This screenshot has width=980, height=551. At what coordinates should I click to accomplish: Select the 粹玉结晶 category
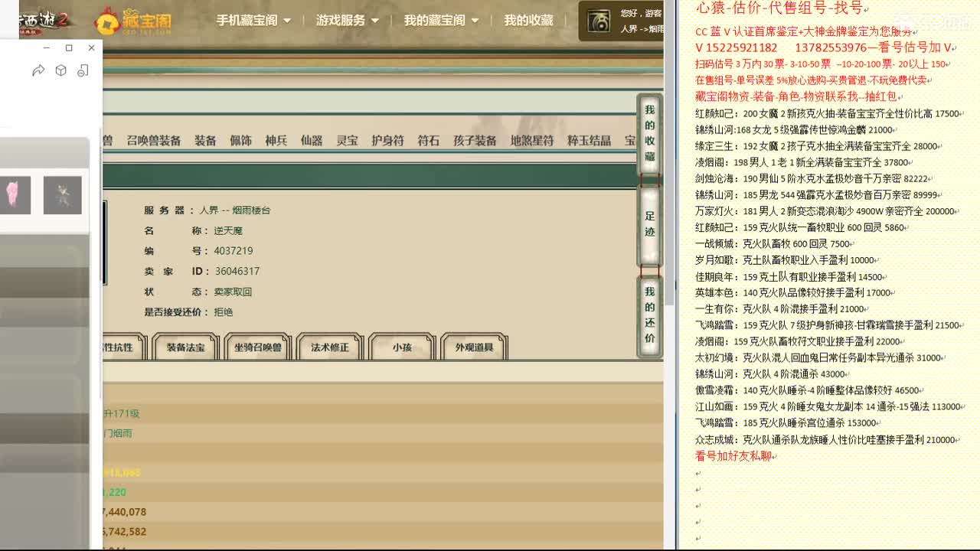click(x=589, y=141)
